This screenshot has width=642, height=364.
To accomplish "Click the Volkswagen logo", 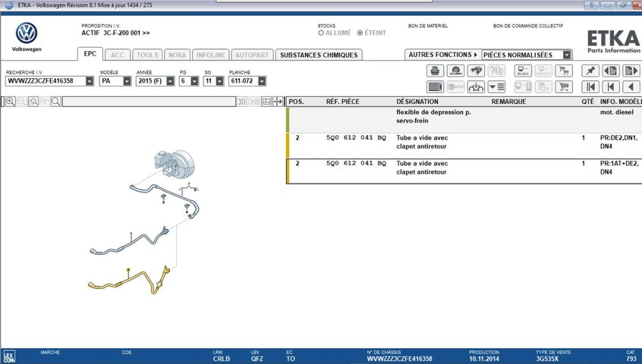I will point(27,33).
